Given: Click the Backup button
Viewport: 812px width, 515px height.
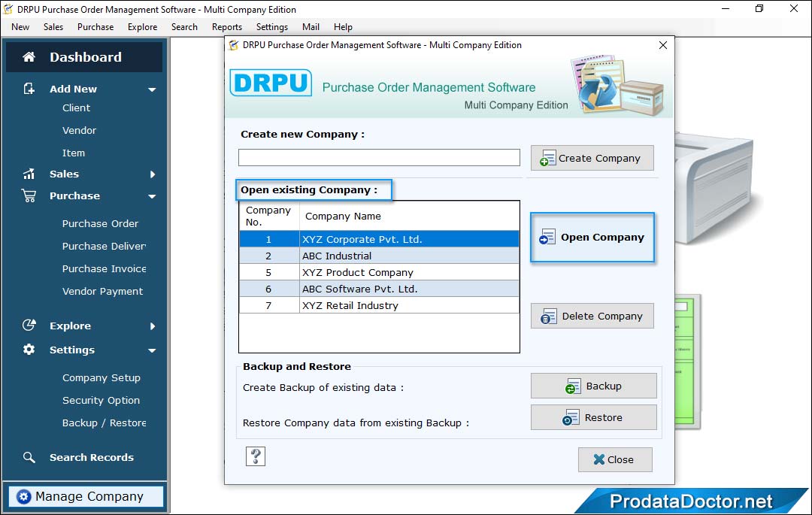Looking at the screenshot, I should coord(593,386).
